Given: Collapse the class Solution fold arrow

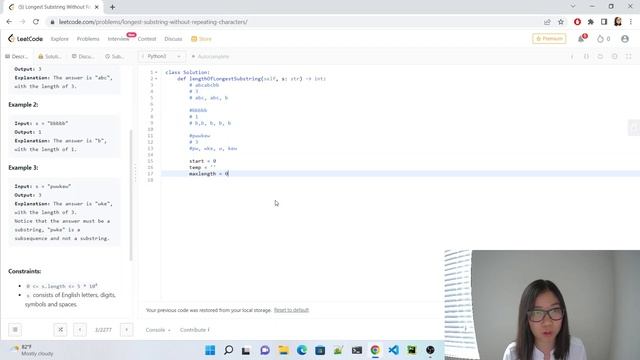Looking at the screenshot, I should tap(156, 72).
